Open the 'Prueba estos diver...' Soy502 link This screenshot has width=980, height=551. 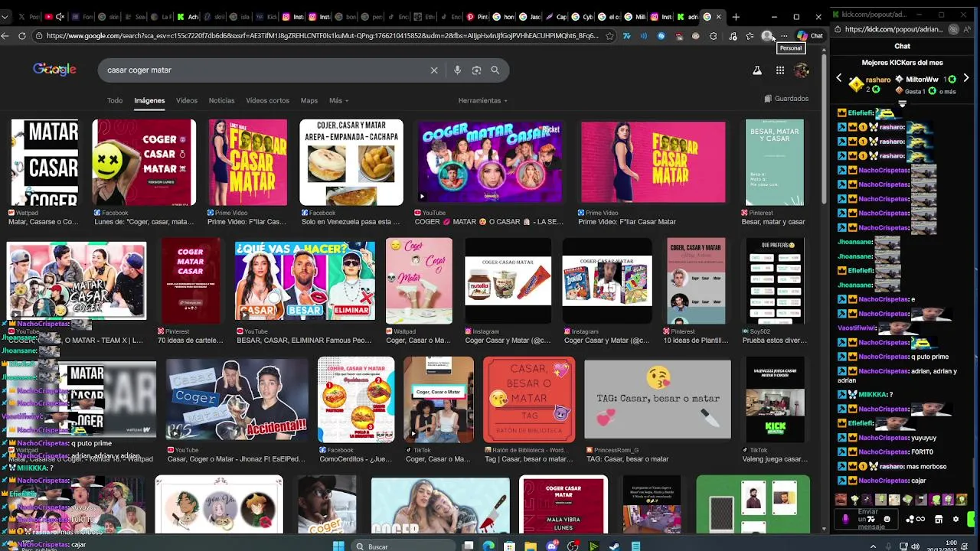tap(775, 341)
